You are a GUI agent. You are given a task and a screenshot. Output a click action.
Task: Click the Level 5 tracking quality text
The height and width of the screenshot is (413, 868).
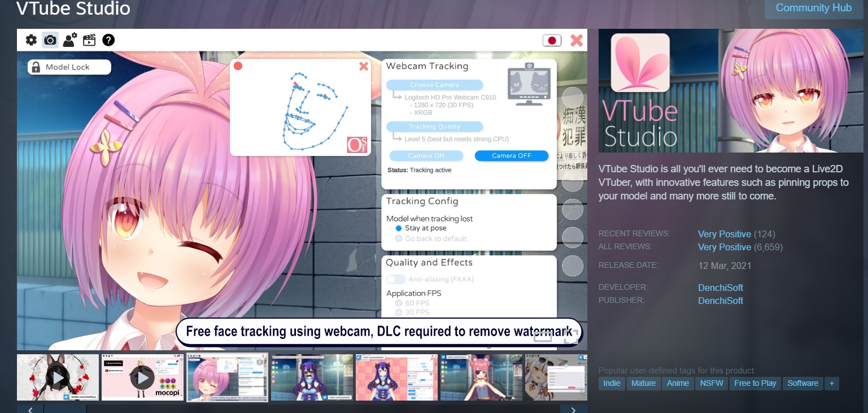tap(456, 139)
